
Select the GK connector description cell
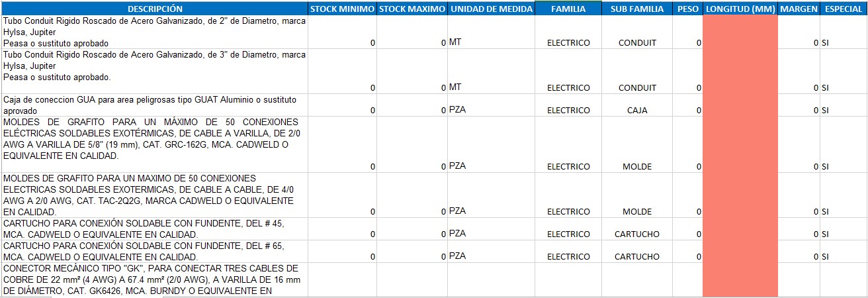pyautogui.click(x=154, y=280)
